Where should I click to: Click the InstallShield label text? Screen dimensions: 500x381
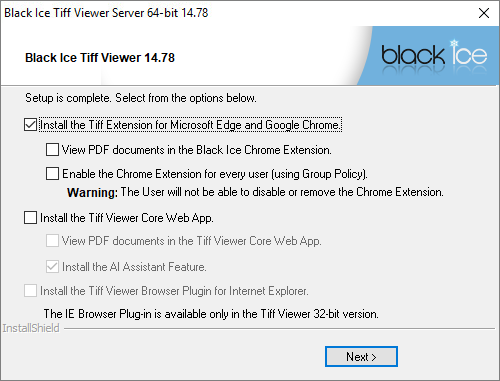[x=31, y=328]
